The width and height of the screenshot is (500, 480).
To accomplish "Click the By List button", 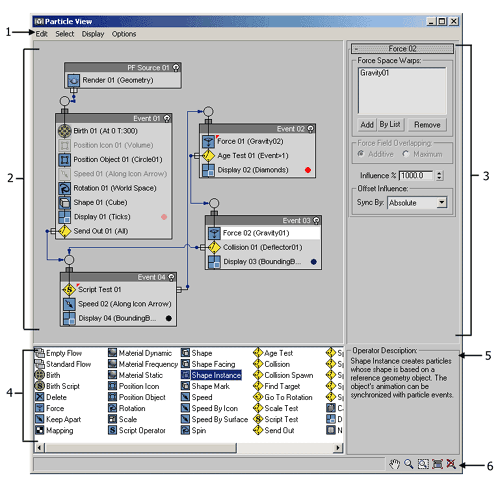I will point(390,124).
